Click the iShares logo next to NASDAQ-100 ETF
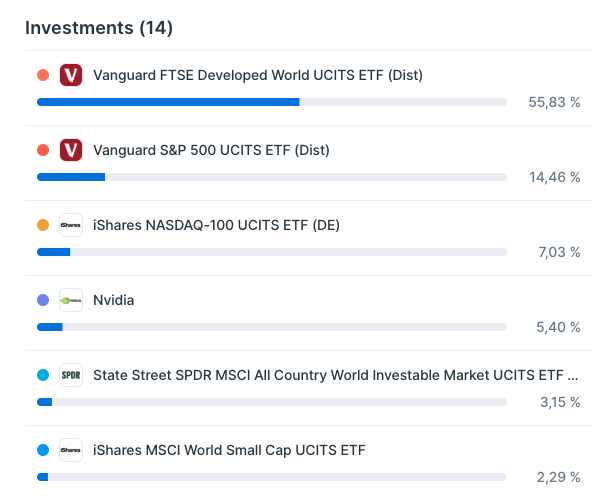The height and width of the screenshot is (498, 614). tap(71, 225)
